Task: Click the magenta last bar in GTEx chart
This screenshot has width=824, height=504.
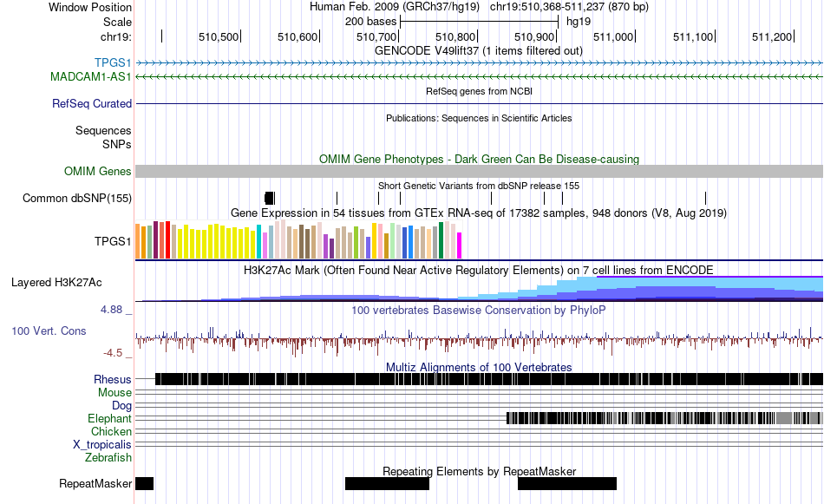Action: click(x=459, y=245)
